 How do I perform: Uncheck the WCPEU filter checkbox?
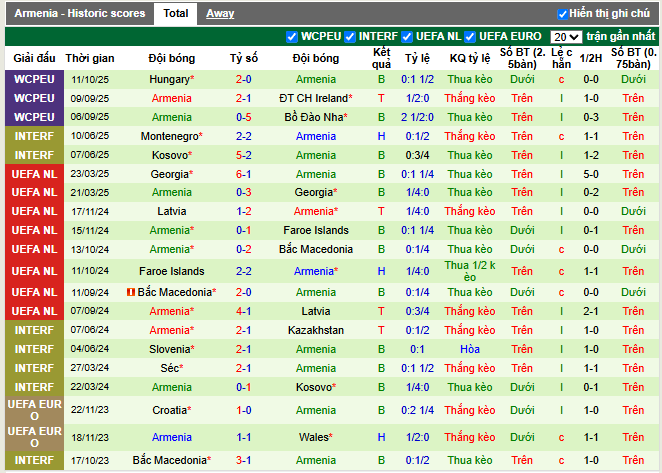pos(292,37)
